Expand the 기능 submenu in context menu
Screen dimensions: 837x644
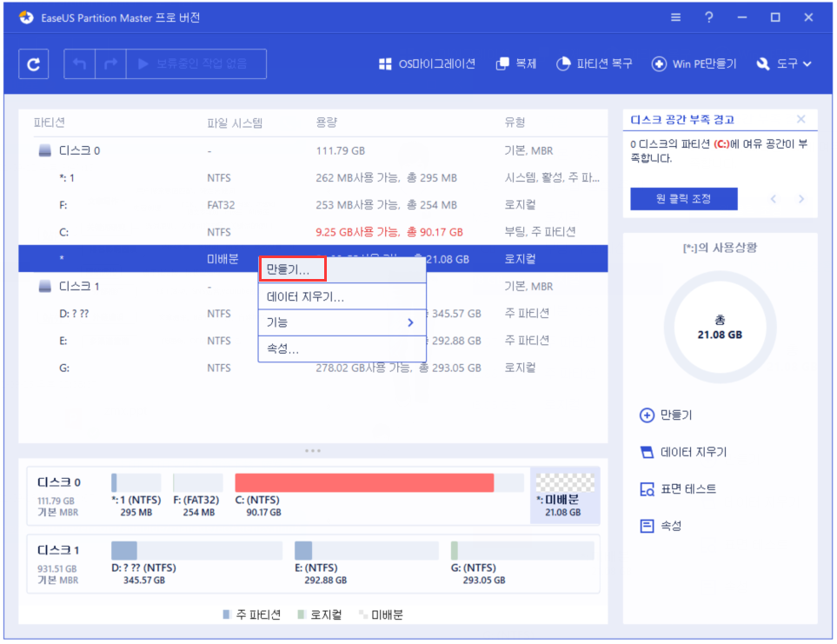[342, 322]
